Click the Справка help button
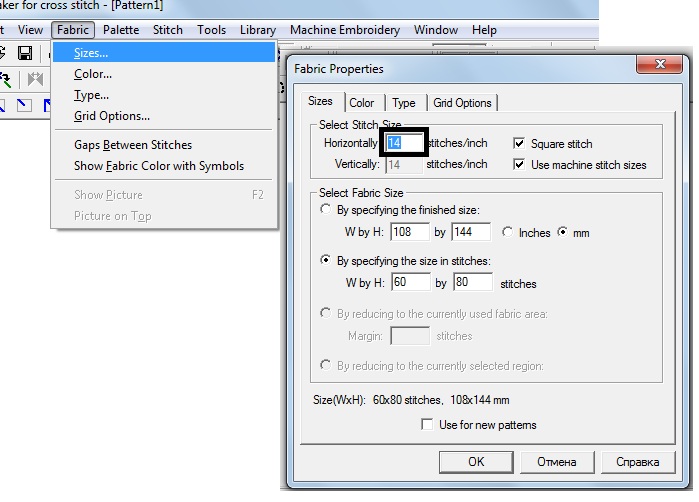 (x=638, y=462)
